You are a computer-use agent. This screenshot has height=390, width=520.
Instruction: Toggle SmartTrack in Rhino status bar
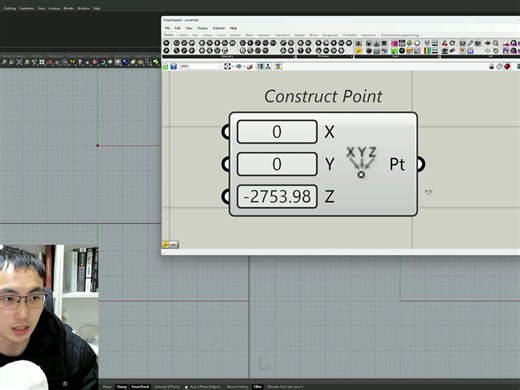[x=140, y=387]
